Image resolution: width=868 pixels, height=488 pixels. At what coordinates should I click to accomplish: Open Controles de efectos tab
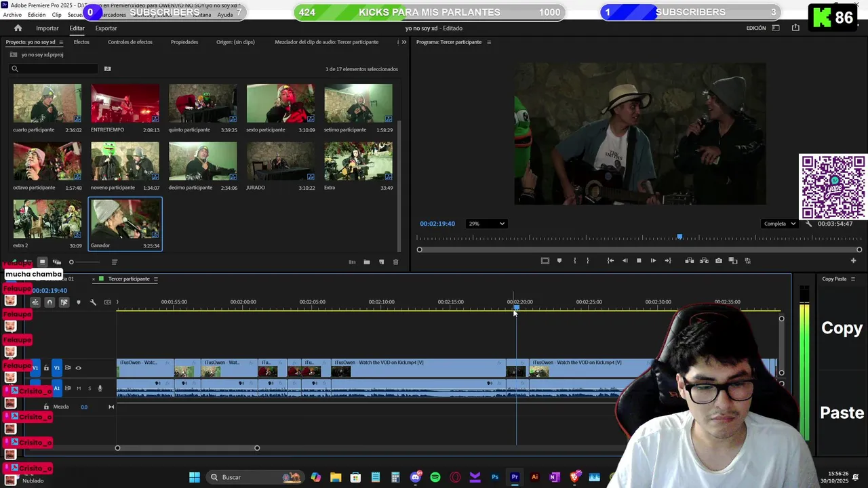click(x=130, y=42)
